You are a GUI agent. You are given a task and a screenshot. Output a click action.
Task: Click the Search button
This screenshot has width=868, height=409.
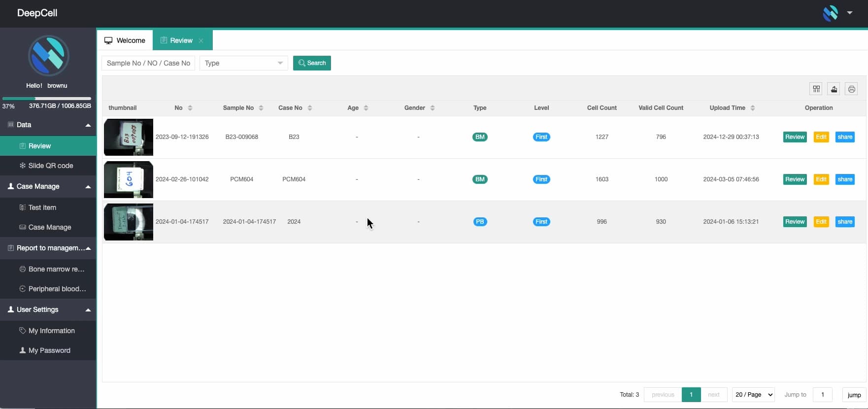tap(312, 63)
